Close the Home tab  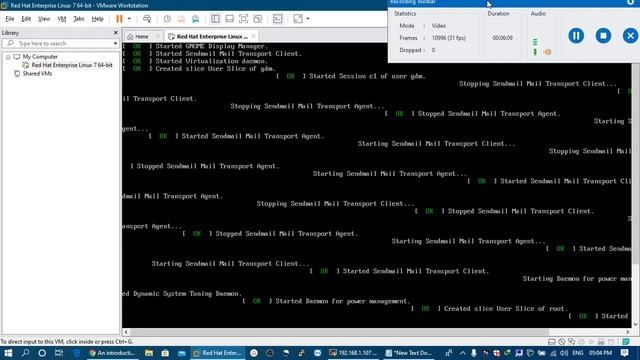coord(158,36)
